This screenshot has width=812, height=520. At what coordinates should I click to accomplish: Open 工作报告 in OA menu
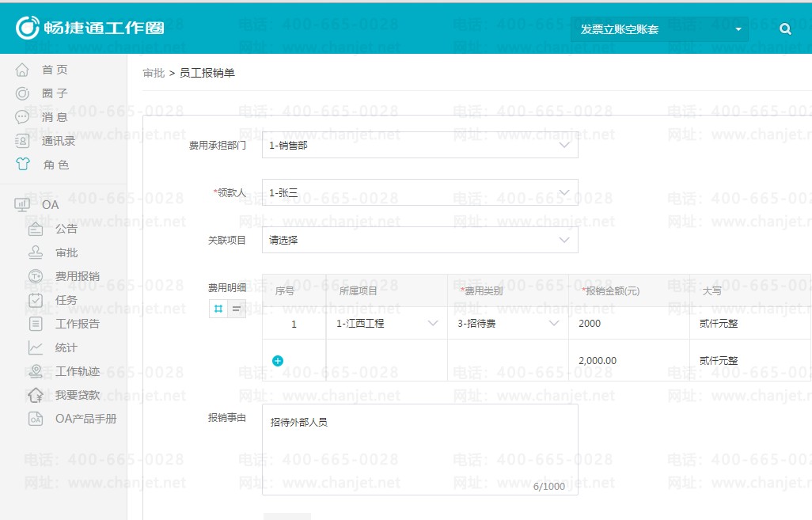click(77, 324)
